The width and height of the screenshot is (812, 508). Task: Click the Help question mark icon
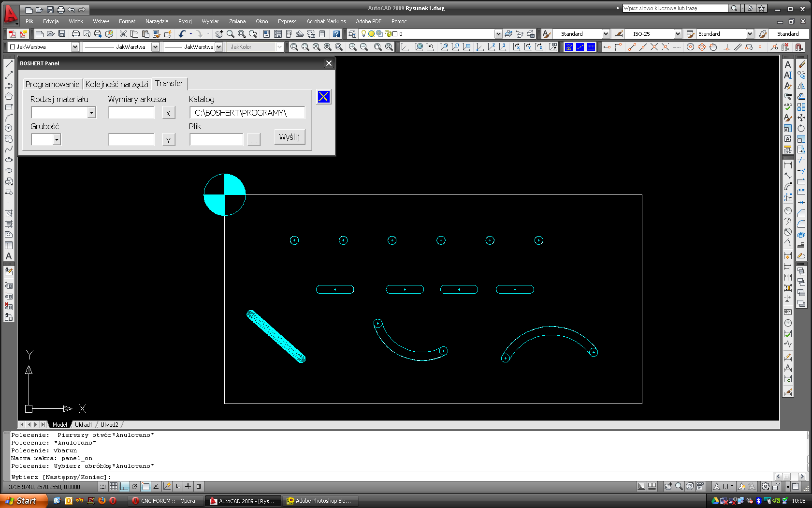click(336, 34)
